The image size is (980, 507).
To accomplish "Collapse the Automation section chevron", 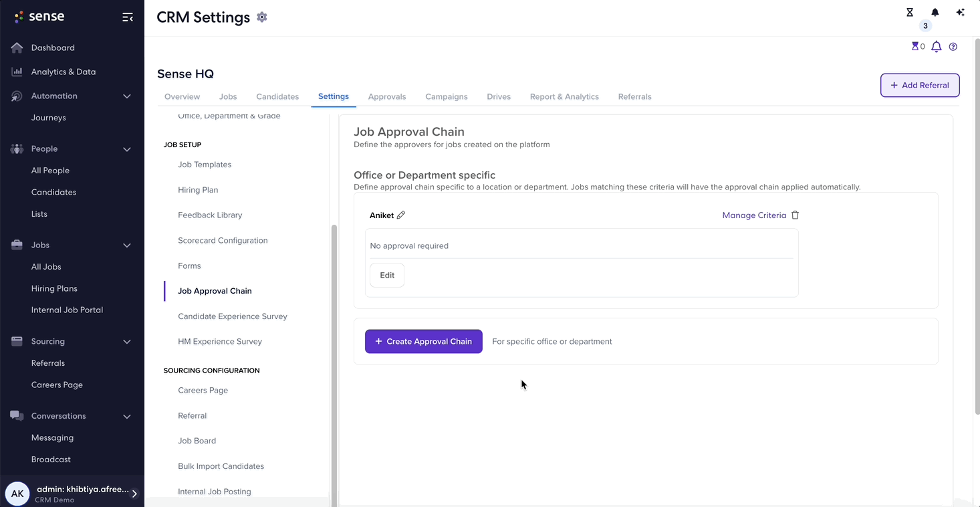I will click(x=127, y=96).
